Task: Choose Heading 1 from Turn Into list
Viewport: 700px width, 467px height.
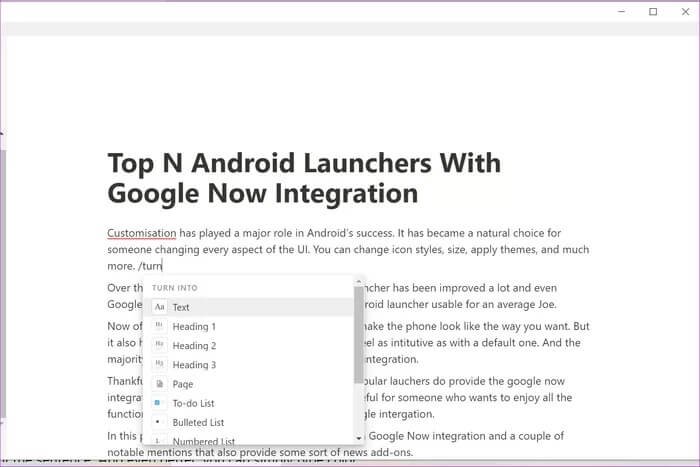Action: tap(249, 326)
